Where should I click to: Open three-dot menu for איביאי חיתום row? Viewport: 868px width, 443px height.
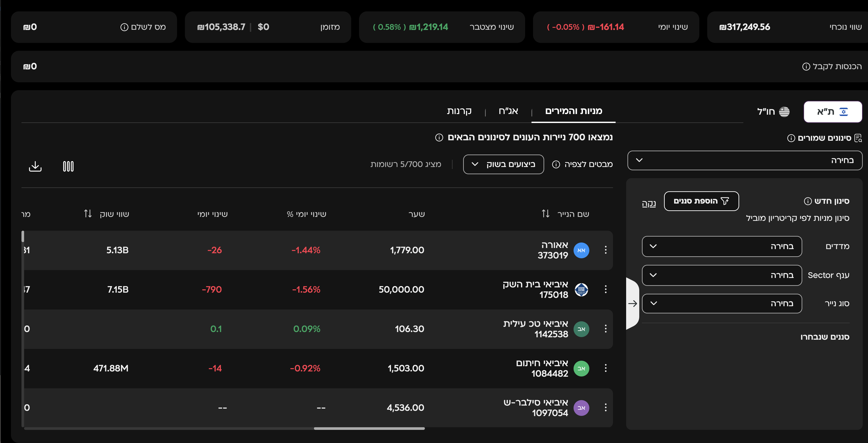[606, 368]
